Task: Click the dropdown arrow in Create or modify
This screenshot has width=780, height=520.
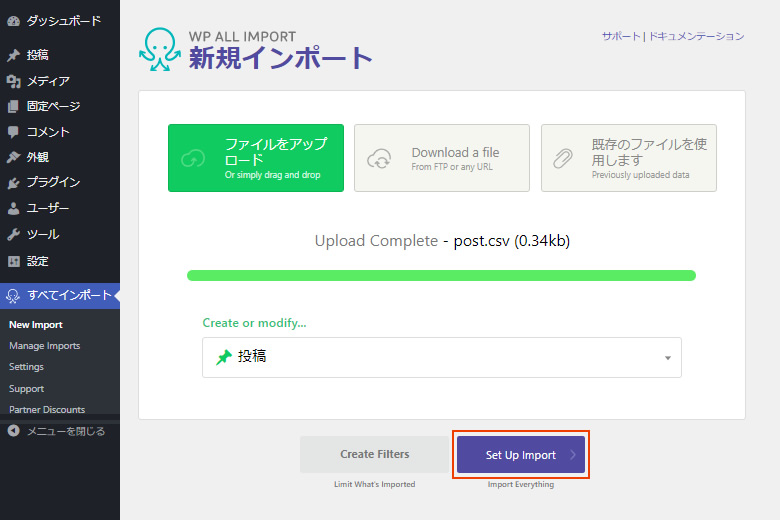Action: coord(667,358)
